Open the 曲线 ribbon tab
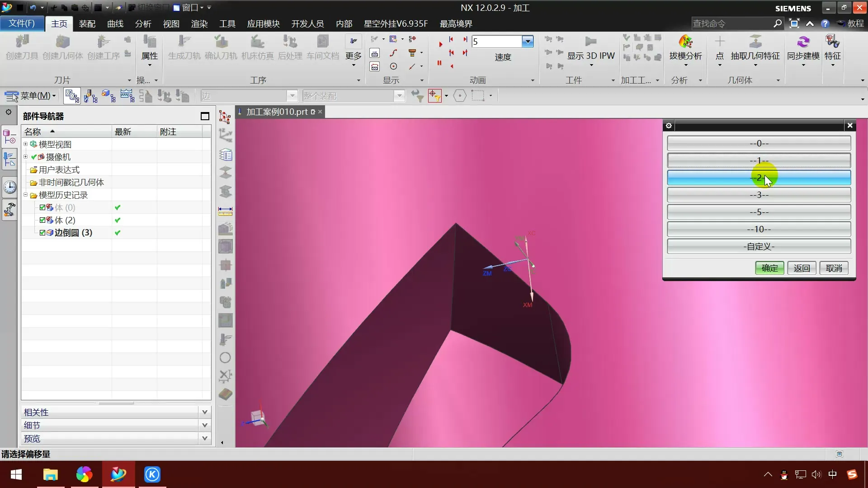 pyautogui.click(x=115, y=23)
